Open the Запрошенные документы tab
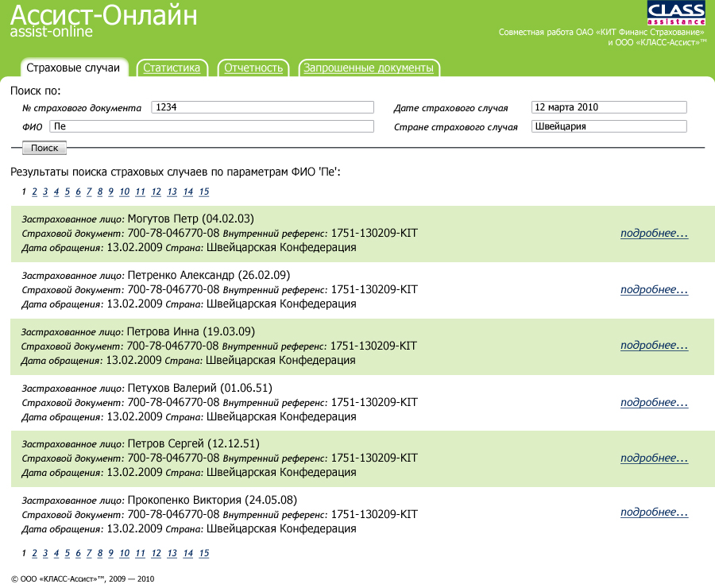The width and height of the screenshot is (715, 588). pyautogui.click(x=369, y=68)
